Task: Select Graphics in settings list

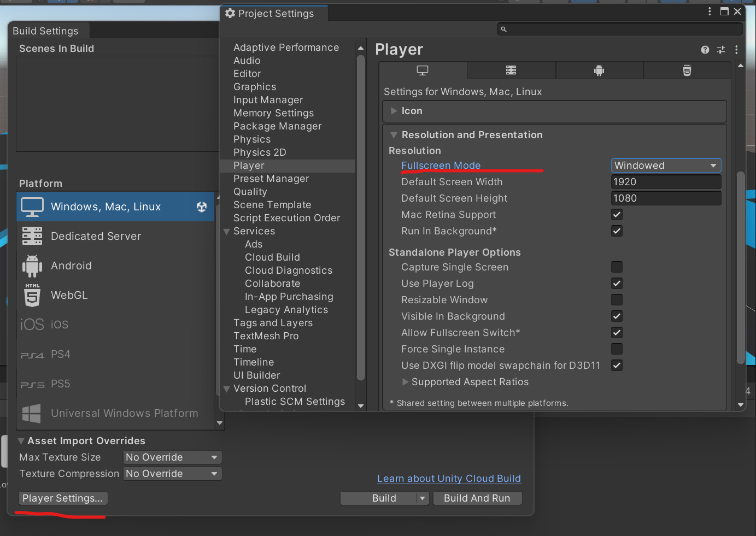Action: tap(255, 87)
